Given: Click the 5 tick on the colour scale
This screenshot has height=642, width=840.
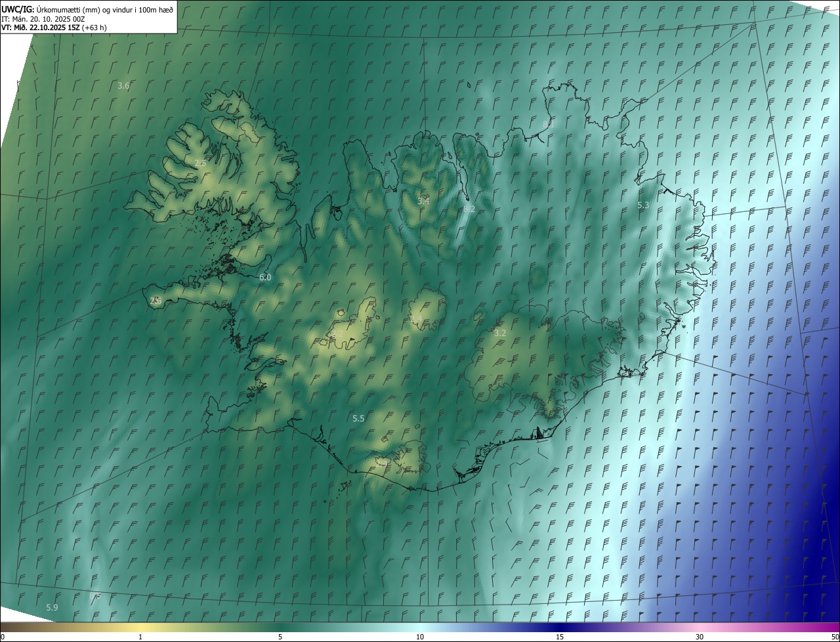Looking at the screenshot, I should 280,637.
